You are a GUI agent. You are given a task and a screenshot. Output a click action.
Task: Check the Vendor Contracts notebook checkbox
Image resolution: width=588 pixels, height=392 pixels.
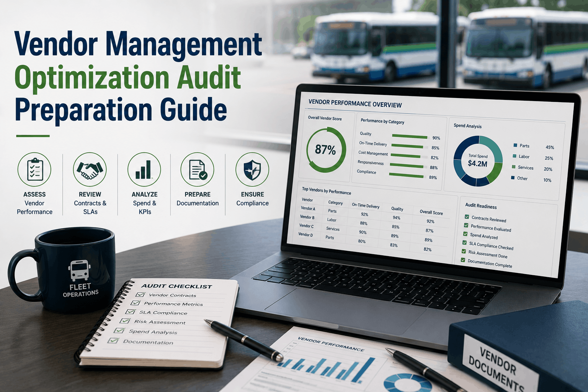(x=140, y=294)
